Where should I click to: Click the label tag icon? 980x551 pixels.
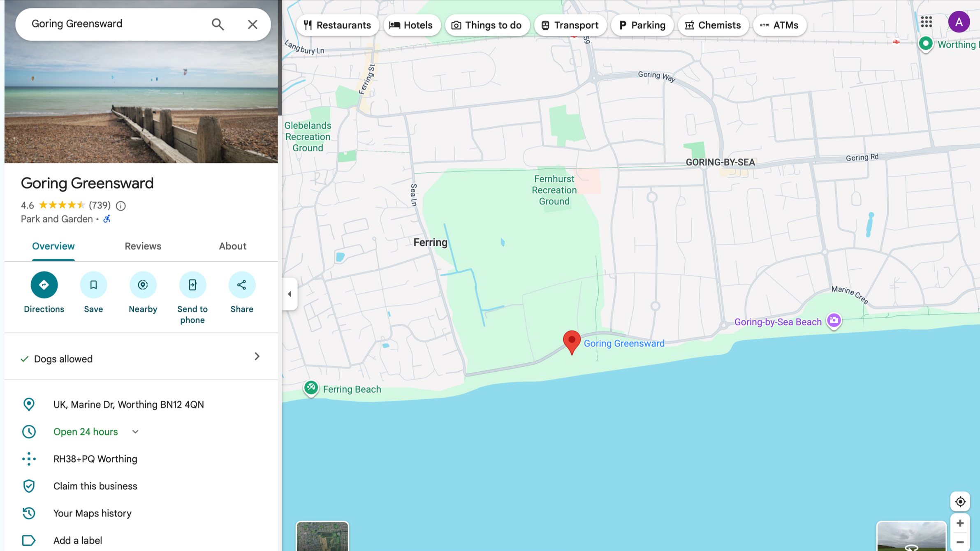point(29,540)
